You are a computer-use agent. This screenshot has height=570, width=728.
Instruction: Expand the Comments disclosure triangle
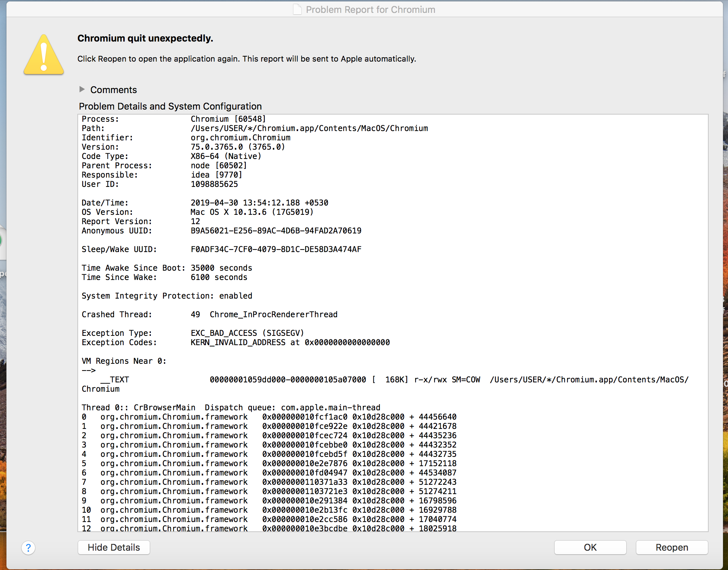(82, 89)
